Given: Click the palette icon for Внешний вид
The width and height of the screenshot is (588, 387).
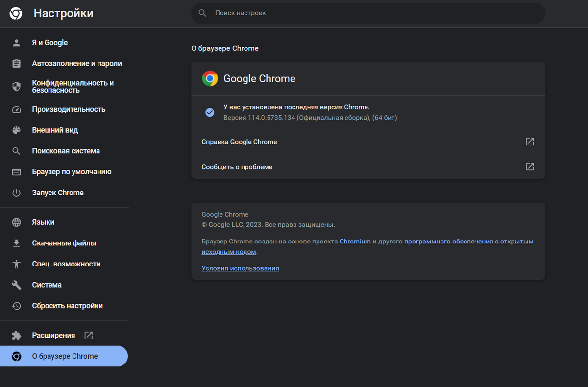Looking at the screenshot, I should pyautogui.click(x=17, y=130).
